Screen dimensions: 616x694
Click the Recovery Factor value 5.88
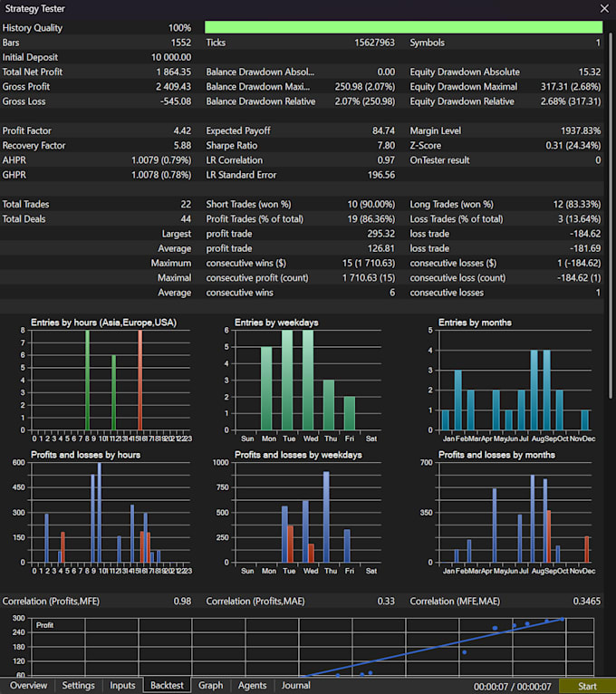(x=182, y=145)
